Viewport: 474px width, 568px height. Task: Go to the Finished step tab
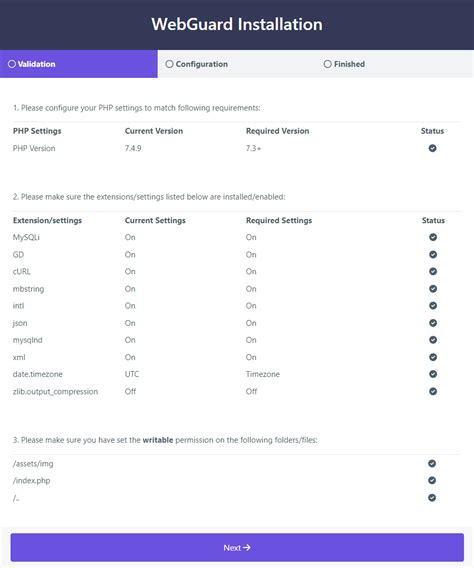pyautogui.click(x=394, y=64)
